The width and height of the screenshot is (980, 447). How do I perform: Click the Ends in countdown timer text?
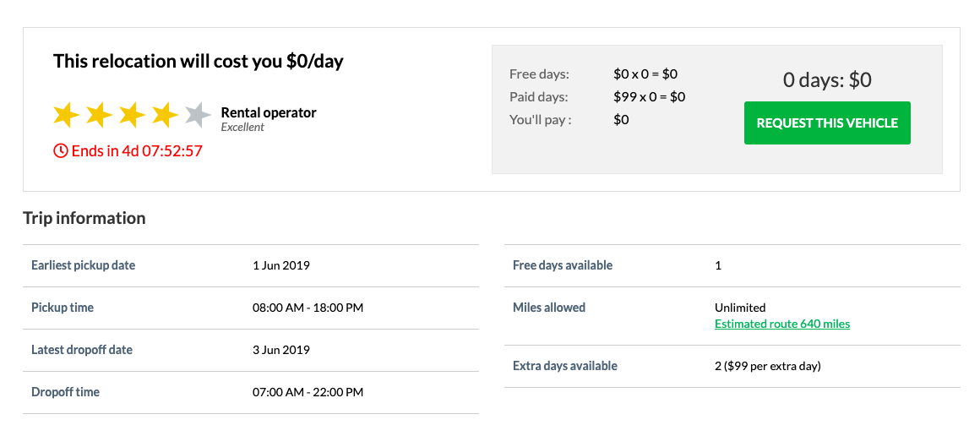[137, 151]
